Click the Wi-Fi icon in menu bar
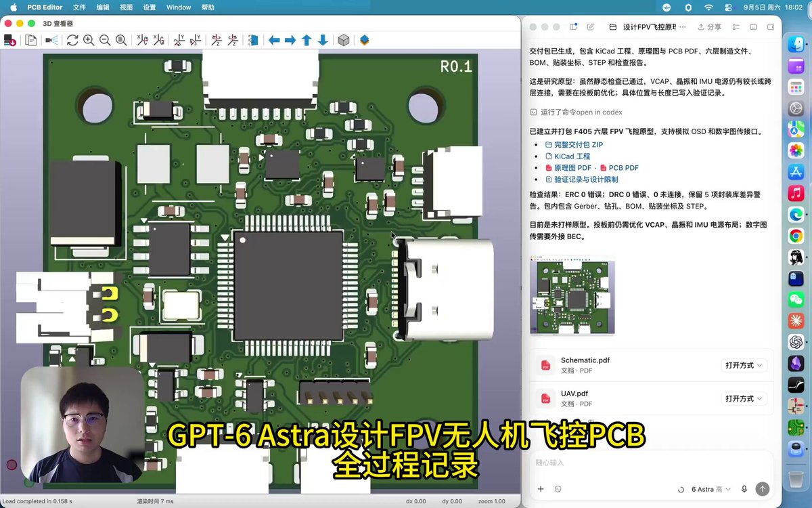Screen dimensions: 812x508 [708, 7]
